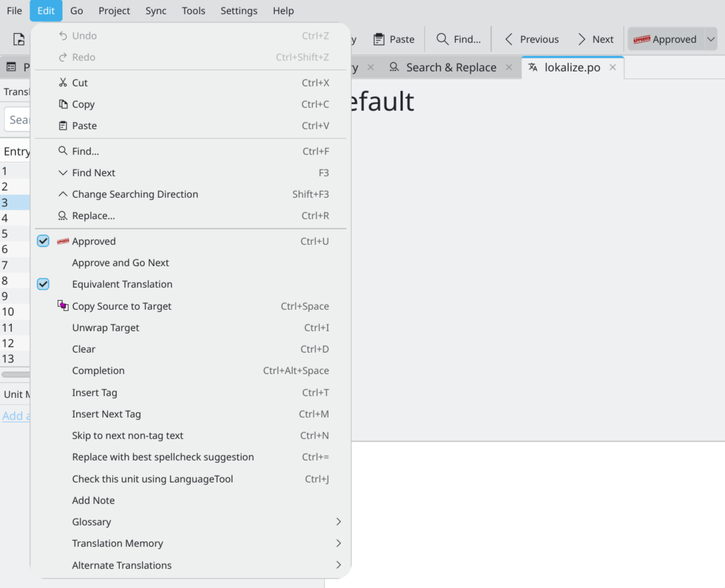The width and height of the screenshot is (725, 588).
Task: Select Approve and Go Next
Action: click(120, 263)
